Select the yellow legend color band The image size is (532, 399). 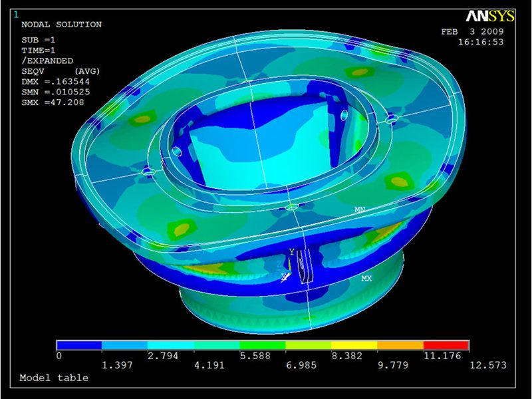(354, 345)
